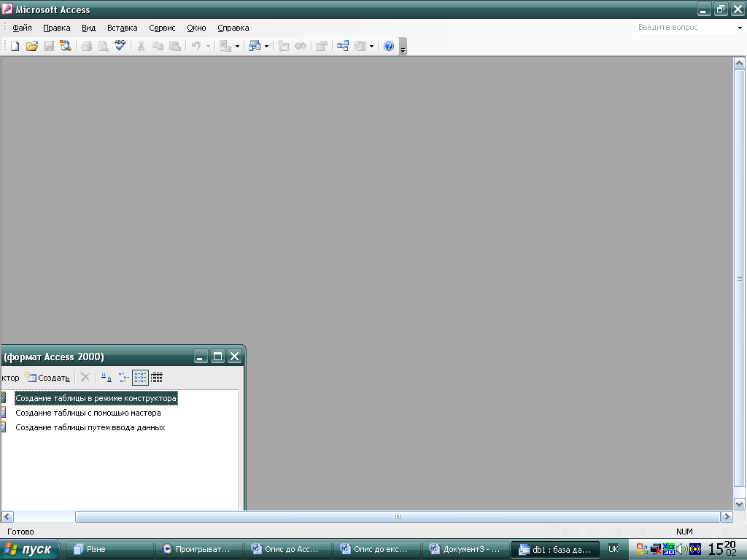This screenshot has height=560, width=747.
Task: Select Создание таблицы с помощью мастера
Action: (88, 413)
